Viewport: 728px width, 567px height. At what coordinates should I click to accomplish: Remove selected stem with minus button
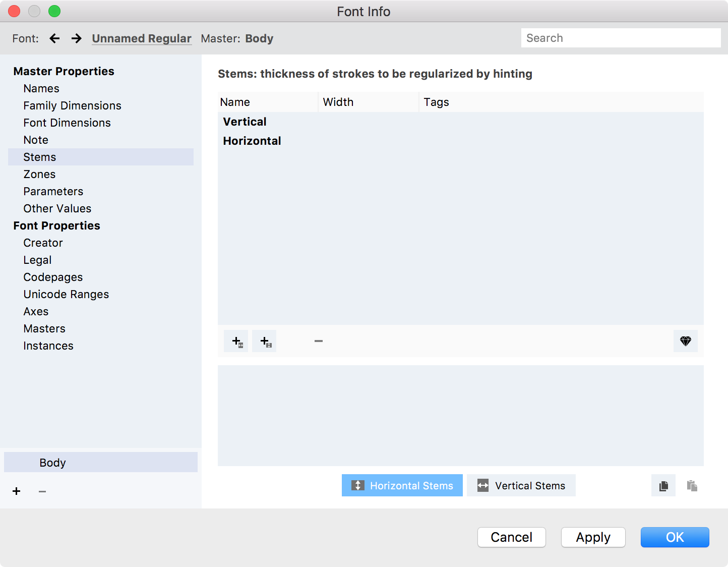319,341
